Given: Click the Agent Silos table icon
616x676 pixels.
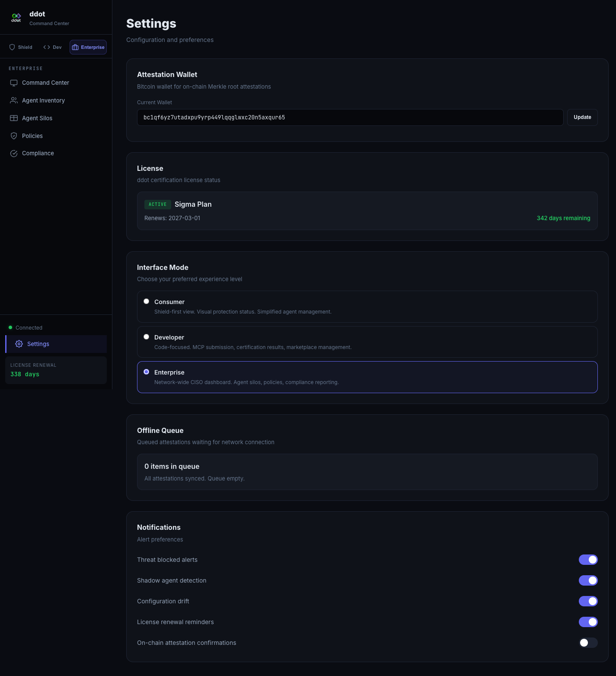Looking at the screenshot, I should point(14,118).
